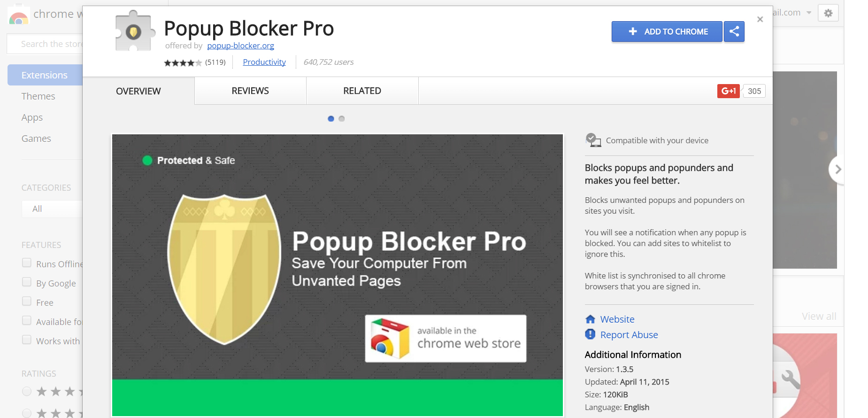Image resolution: width=868 pixels, height=418 pixels.
Task: Select Extensions in the store sidebar
Action: (45, 75)
